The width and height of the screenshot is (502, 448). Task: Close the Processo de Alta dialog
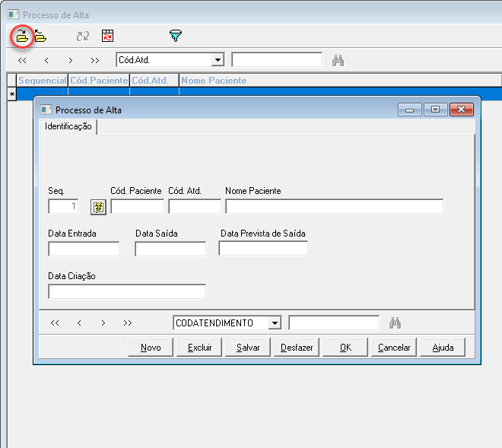coord(462,110)
